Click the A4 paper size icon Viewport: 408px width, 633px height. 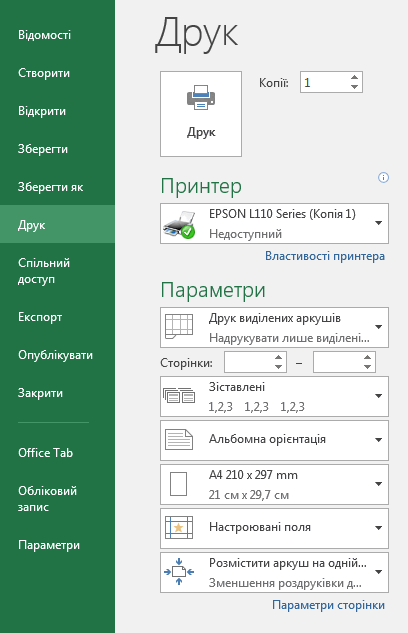coord(178,484)
